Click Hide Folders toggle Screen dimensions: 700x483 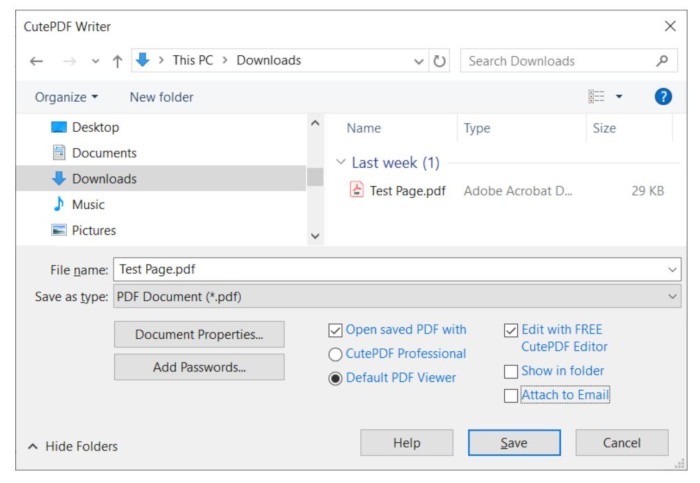coord(73,446)
